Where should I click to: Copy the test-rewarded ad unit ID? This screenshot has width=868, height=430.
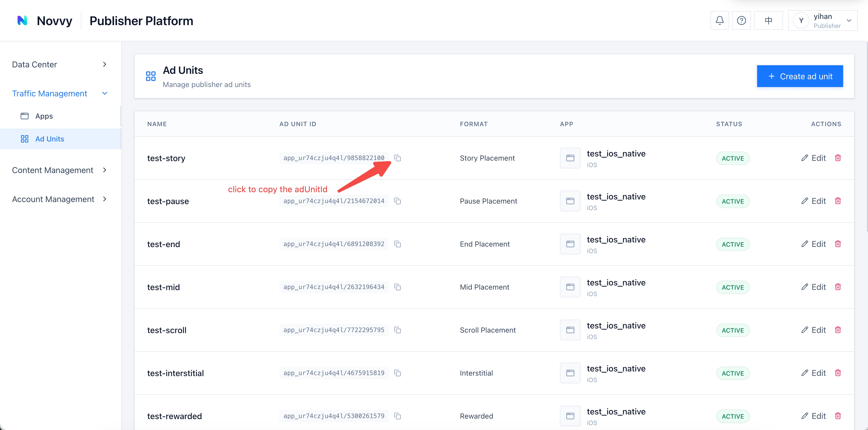398,416
